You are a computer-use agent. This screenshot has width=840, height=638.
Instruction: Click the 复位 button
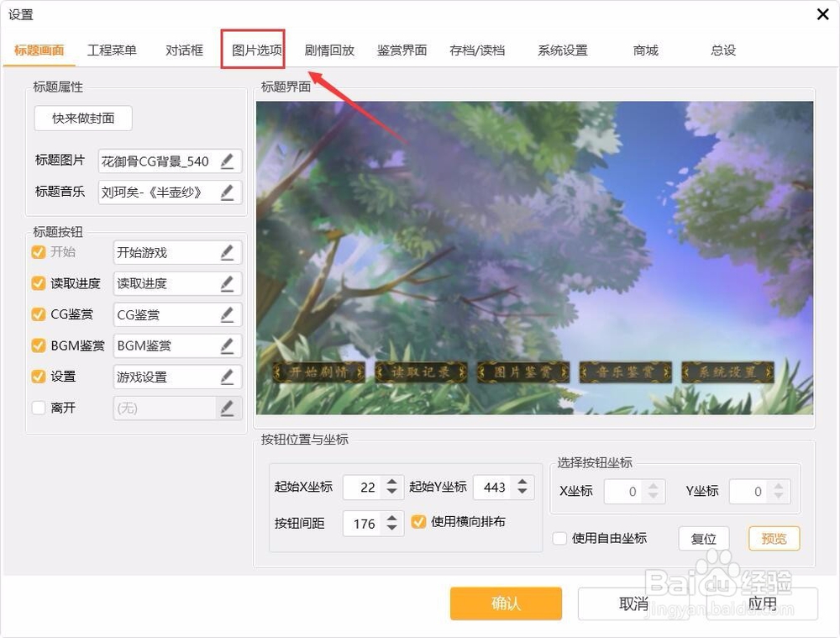click(704, 538)
